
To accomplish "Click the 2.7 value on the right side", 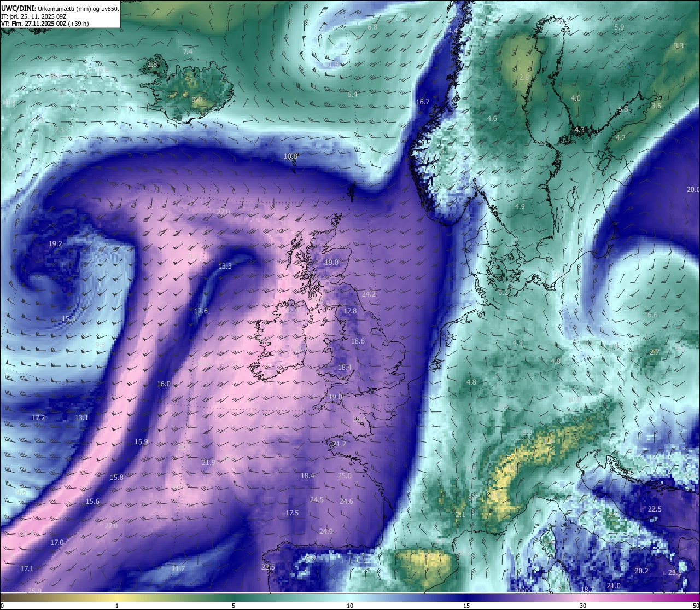I will coord(655,352).
